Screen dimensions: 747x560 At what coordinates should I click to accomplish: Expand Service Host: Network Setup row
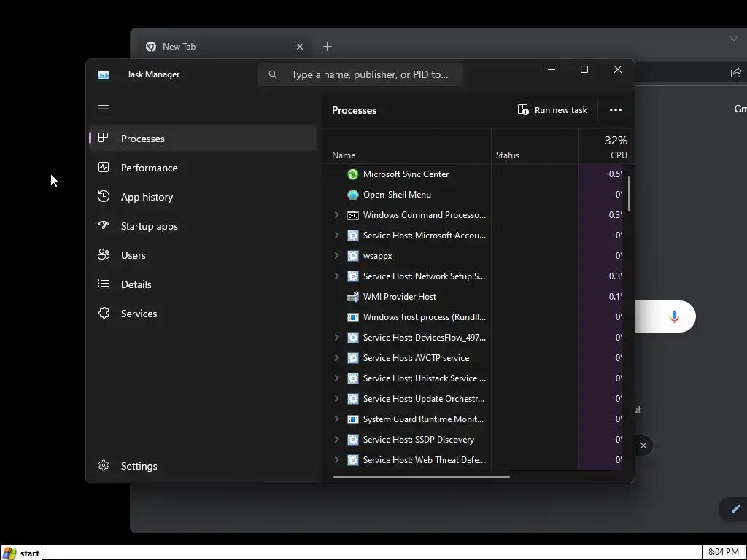[x=336, y=276]
